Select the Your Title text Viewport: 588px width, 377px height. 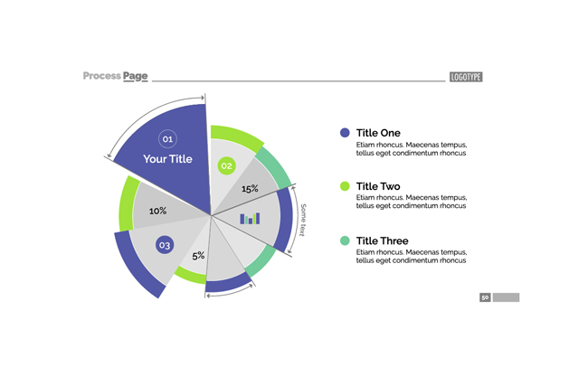(x=167, y=159)
